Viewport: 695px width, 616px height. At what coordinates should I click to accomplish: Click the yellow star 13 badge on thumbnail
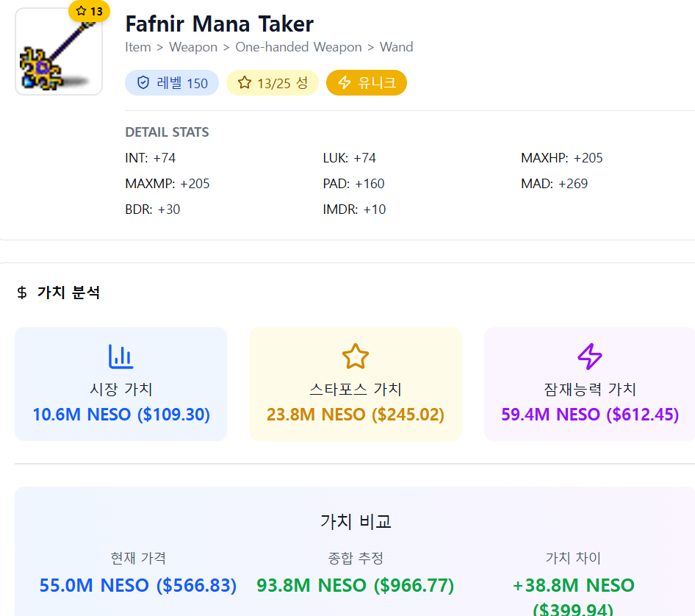[x=89, y=12]
